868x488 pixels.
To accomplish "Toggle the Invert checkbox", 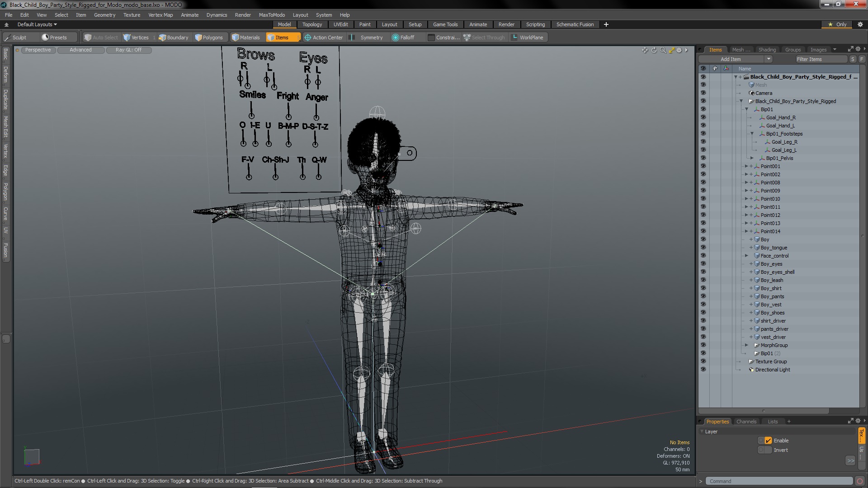I will click(765, 450).
